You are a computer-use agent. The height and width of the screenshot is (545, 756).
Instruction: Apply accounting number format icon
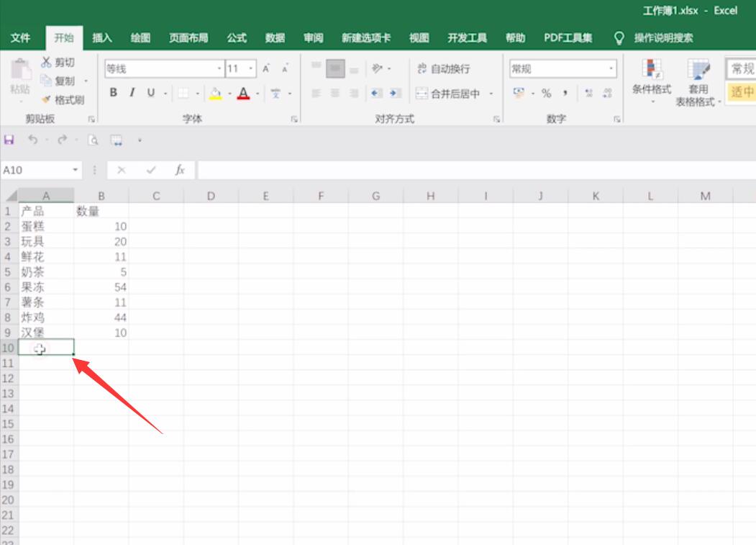[519, 93]
